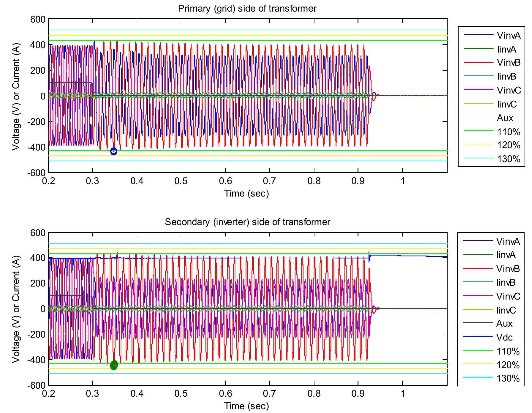
Task: Select the Vdc legend line in secondary plot
Action: tap(479, 336)
